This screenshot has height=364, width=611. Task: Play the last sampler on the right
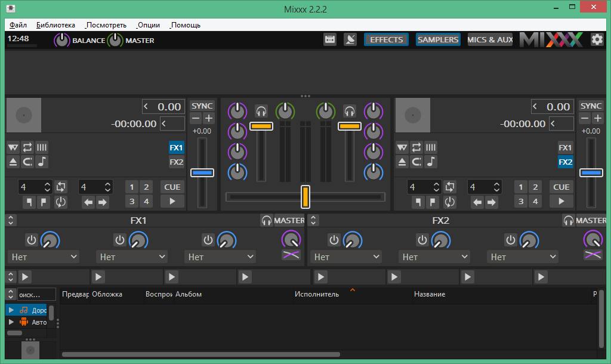coord(541,277)
